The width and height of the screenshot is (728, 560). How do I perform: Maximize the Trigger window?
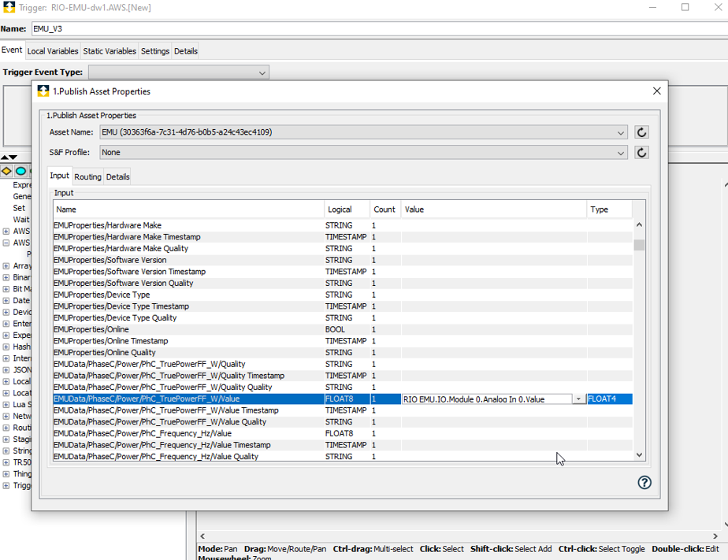[x=685, y=7]
